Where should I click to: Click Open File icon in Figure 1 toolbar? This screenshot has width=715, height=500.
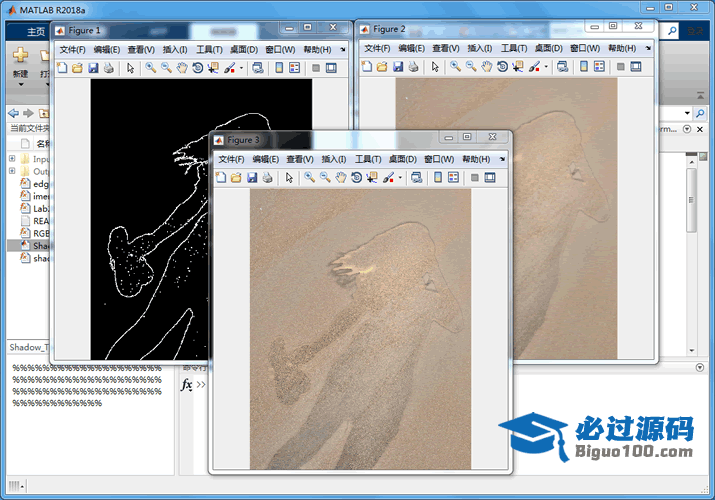click(77, 68)
